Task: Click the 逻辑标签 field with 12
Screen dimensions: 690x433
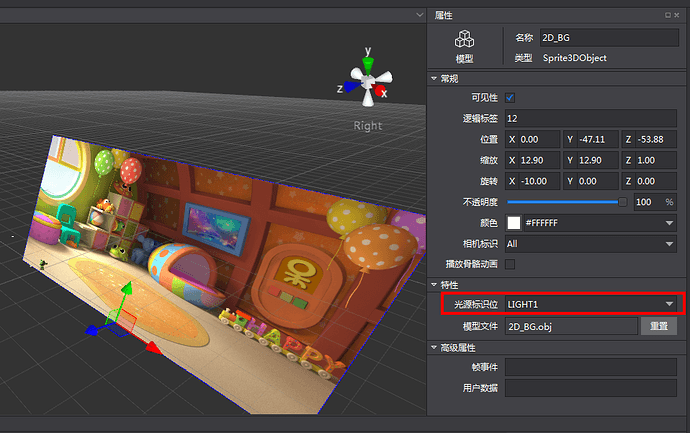Action: point(591,118)
